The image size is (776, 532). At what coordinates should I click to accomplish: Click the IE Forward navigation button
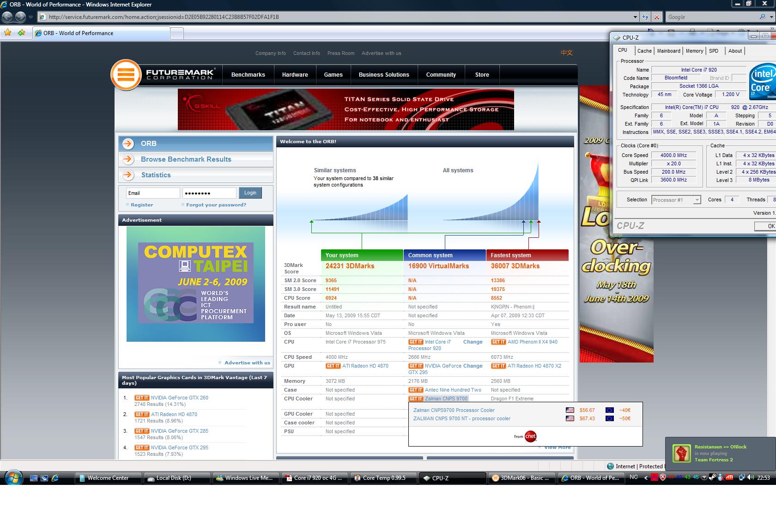[x=20, y=17]
